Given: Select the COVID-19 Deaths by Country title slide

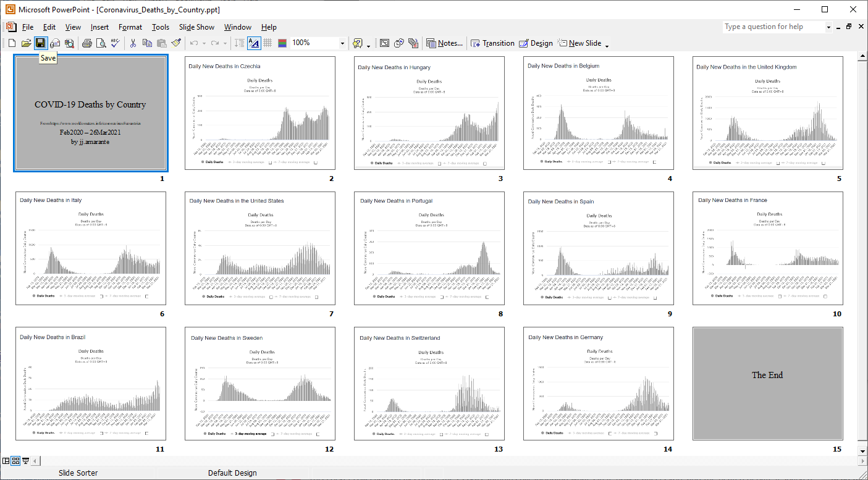Looking at the screenshot, I should click(90, 112).
